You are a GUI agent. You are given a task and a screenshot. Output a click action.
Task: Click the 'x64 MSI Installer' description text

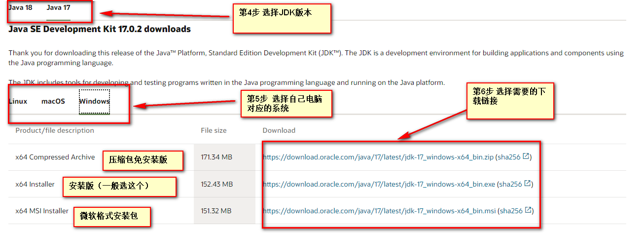(x=42, y=211)
